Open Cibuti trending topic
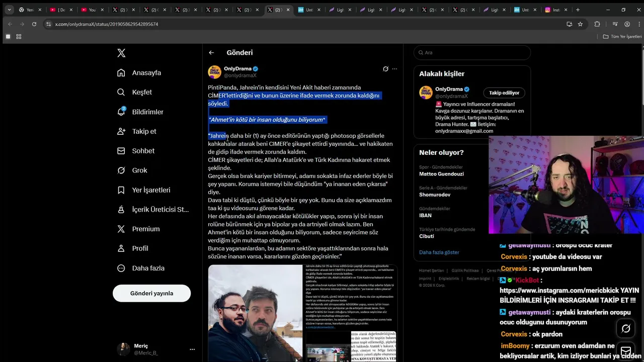Image resolution: width=644 pixels, height=362 pixels. pyautogui.click(x=427, y=236)
